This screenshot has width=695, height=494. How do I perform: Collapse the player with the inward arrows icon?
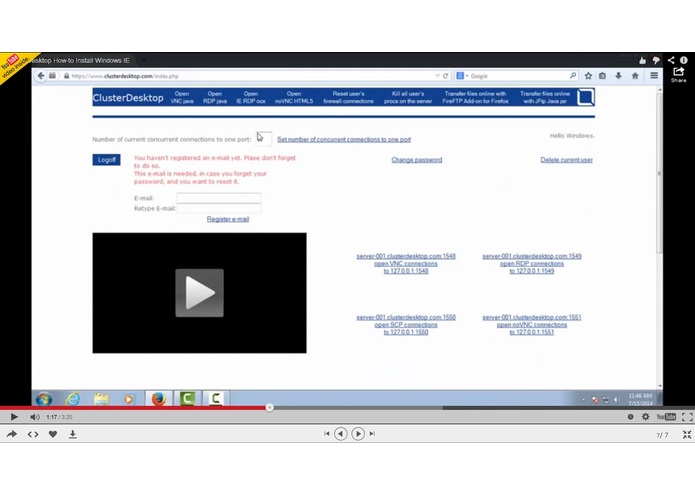[x=687, y=435]
